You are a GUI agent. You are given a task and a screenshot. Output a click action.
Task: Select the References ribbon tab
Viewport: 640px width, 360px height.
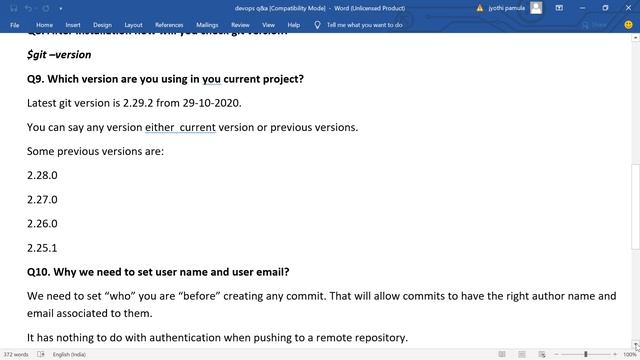(x=169, y=25)
